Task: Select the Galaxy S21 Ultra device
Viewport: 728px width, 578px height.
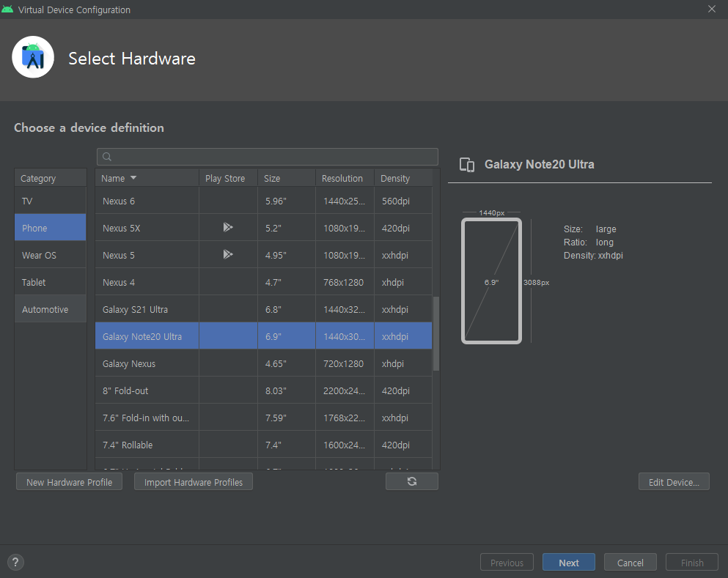Action: (x=263, y=309)
